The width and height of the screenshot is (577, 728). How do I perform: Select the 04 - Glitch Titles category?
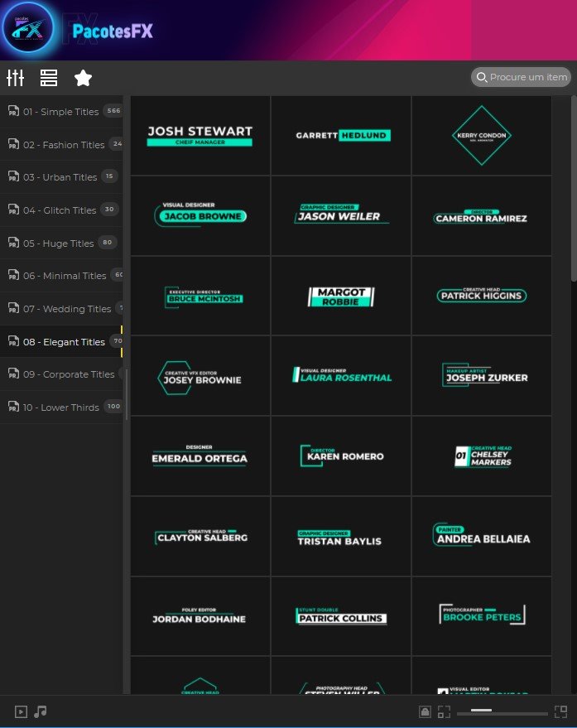tap(60, 210)
